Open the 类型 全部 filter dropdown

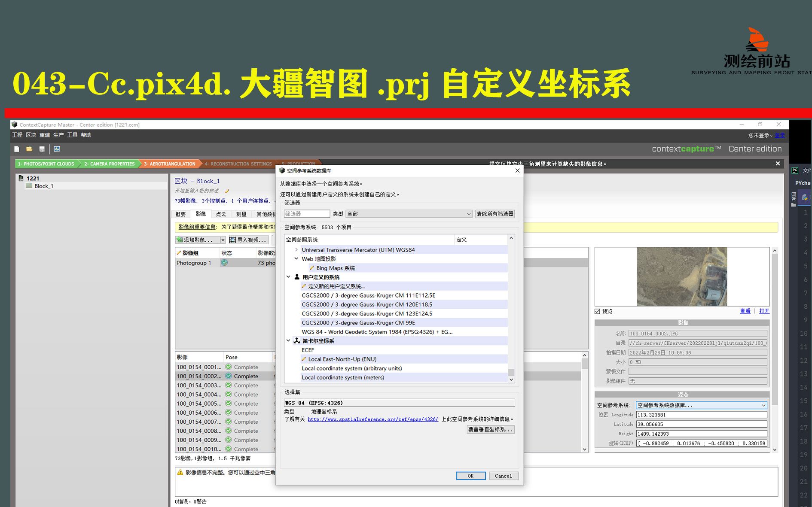[409, 214]
